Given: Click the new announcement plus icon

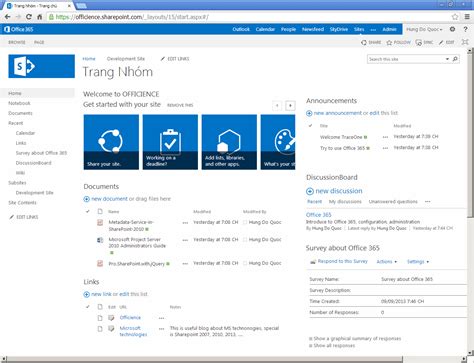Looking at the screenshot, I should (x=309, y=113).
